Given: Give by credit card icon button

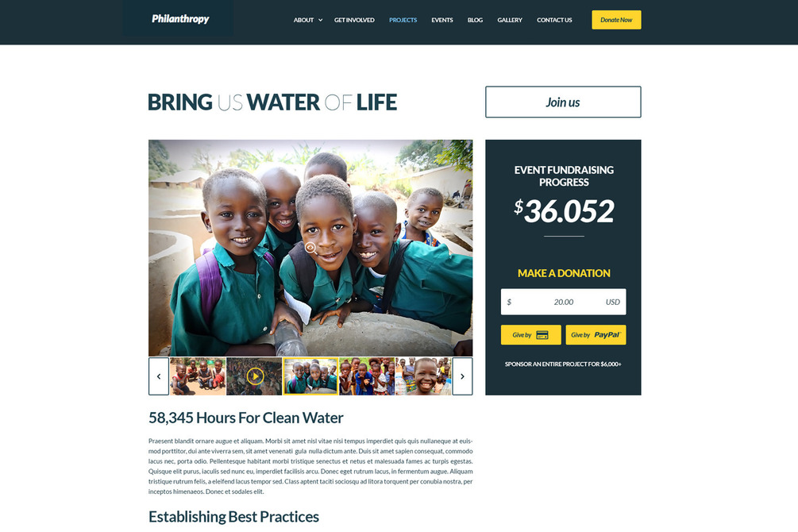Looking at the screenshot, I should (x=531, y=335).
